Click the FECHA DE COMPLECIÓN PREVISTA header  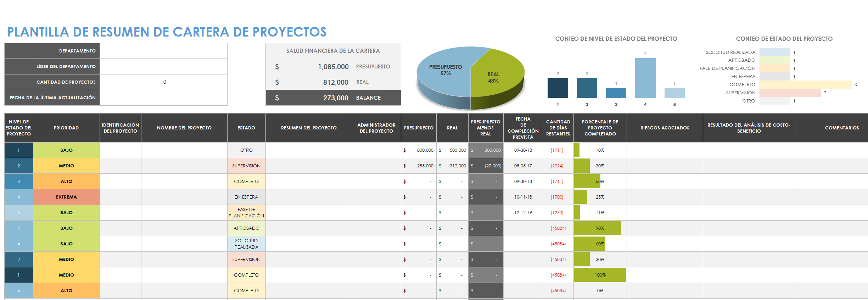(x=523, y=128)
